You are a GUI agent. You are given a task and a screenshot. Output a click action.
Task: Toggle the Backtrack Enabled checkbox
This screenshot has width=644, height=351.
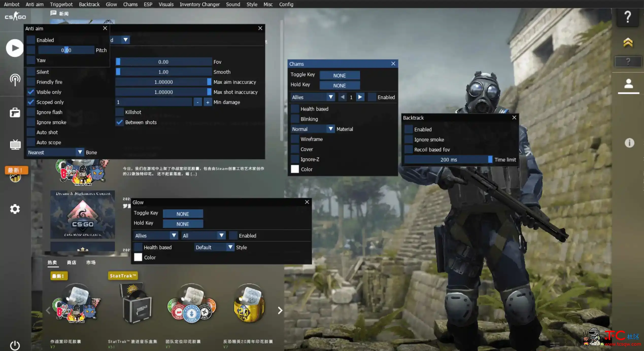coord(408,129)
